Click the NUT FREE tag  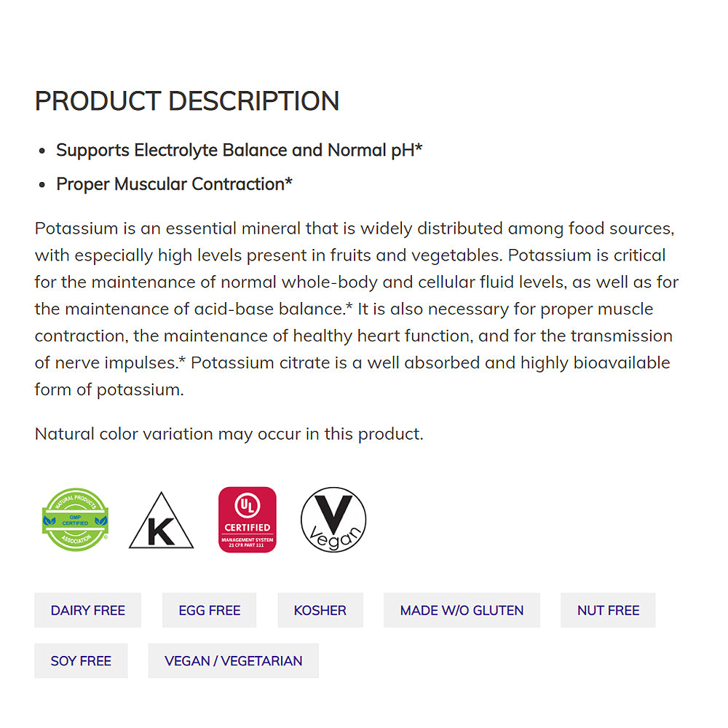pyautogui.click(x=608, y=610)
